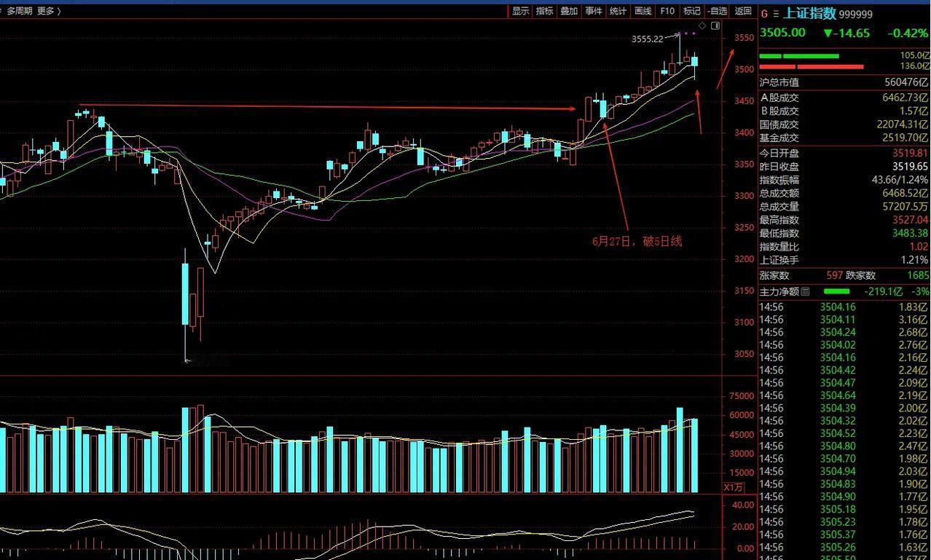Open the 事件 events button
The image size is (931, 560).
[x=594, y=11]
